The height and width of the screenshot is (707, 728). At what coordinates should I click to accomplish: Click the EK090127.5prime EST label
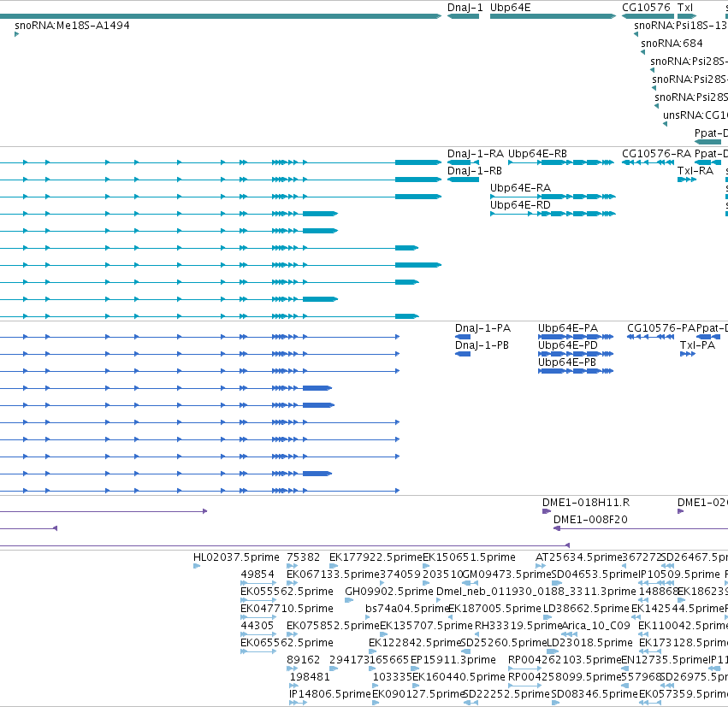click(418, 694)
